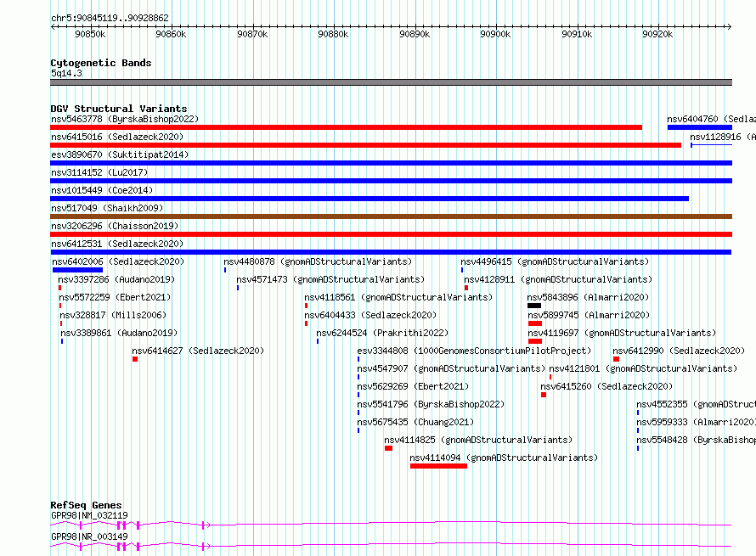Viewport: 756px width, 556px height.
Task: Click nsv6404433 (Sedlazeck2020) label
Action: click(x=370, y=315)
